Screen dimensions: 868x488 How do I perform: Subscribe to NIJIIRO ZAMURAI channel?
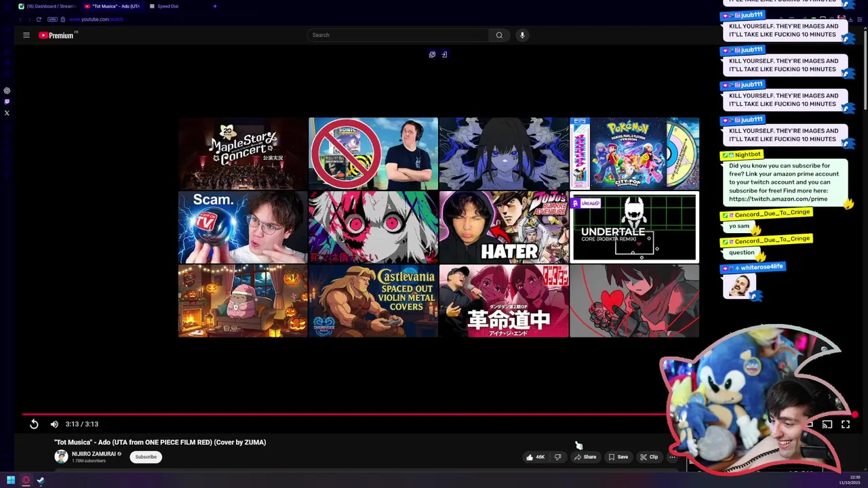tap(146, 457)
